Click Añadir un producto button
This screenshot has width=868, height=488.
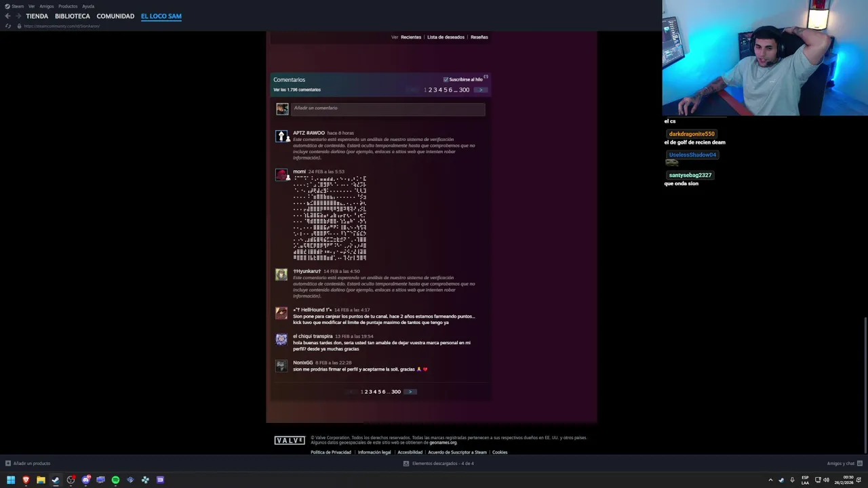coord(28,464)
